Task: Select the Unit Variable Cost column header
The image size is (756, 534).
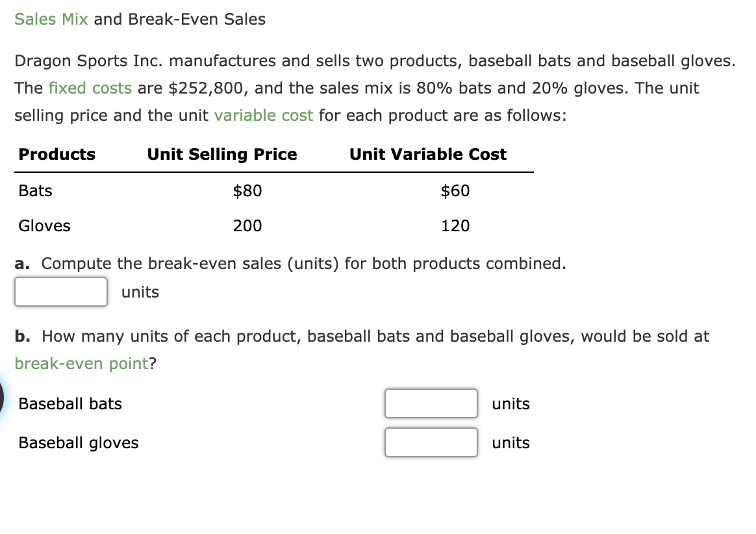Action: click(x=428, y=155)
